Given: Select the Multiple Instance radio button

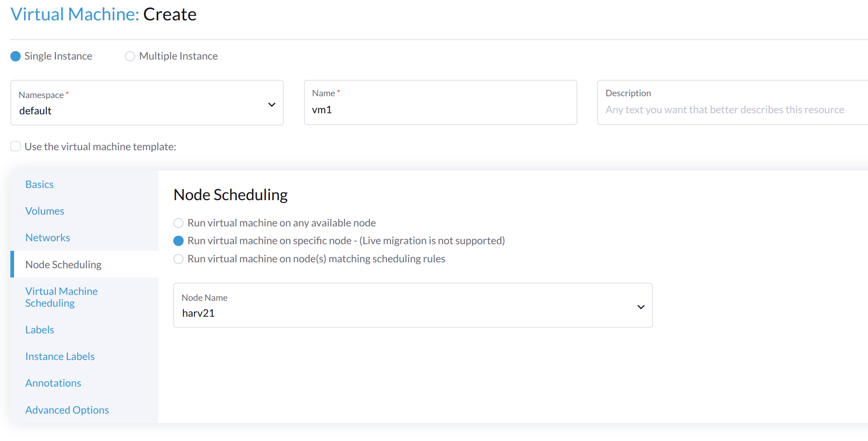Looking at the screenshot, I should coord(130,56).
